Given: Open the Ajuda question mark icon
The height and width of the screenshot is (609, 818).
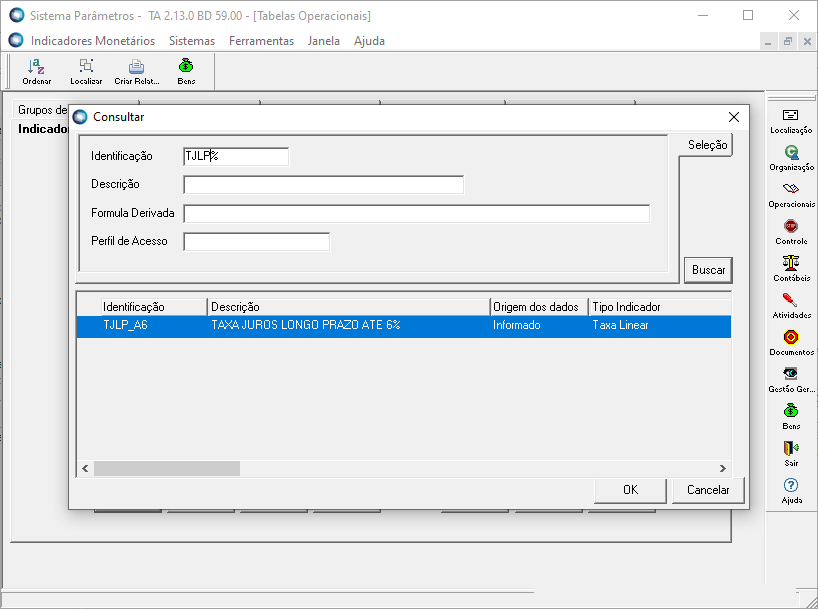Looking at the screenshot, I should tap(791, 492).
